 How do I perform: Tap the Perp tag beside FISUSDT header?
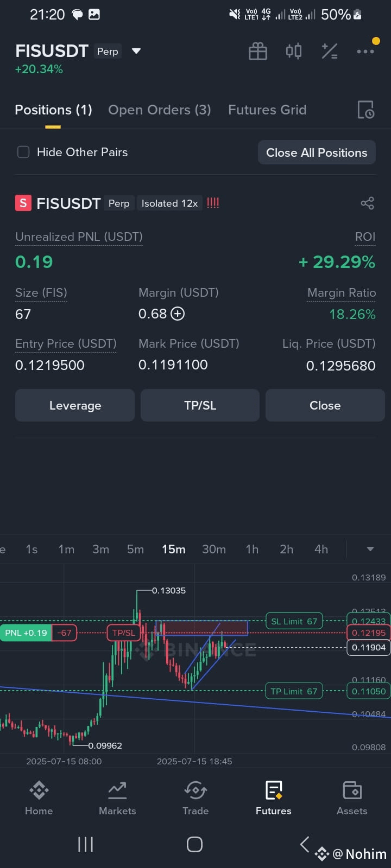108,52
